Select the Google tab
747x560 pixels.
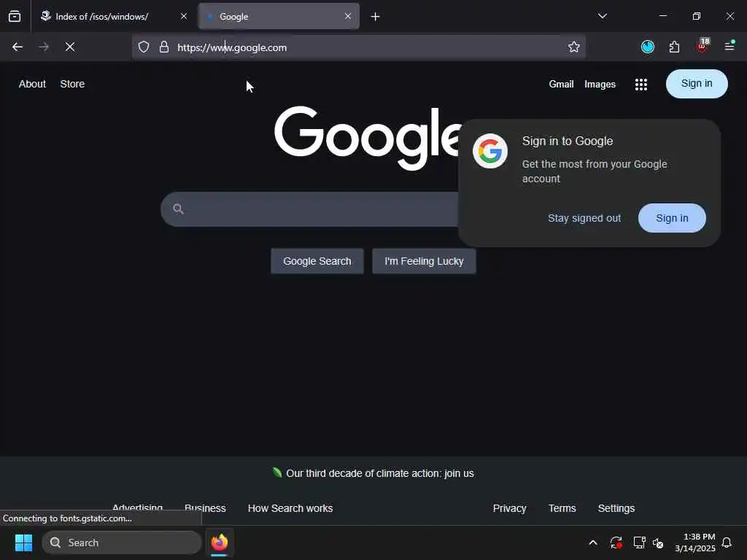(x=279, y=16)
